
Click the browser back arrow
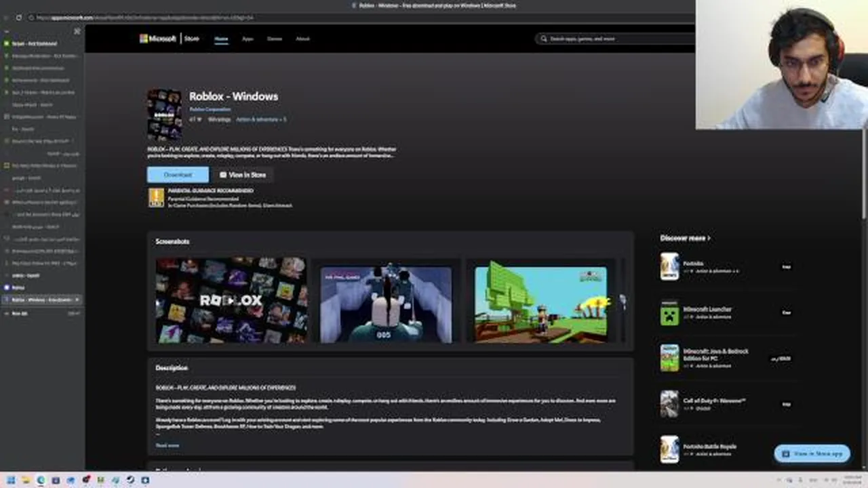6,17
